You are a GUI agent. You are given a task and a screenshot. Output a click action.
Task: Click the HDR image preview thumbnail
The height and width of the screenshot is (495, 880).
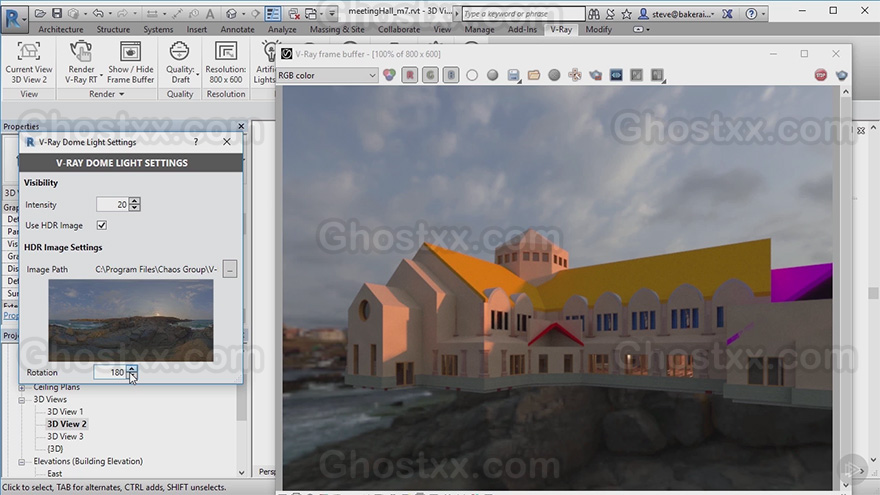(131, 320)
